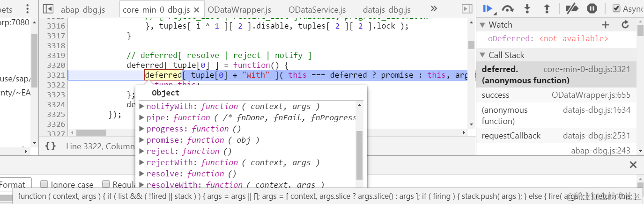
Task: Collapse the Watch section
Action: pos(482,25)
